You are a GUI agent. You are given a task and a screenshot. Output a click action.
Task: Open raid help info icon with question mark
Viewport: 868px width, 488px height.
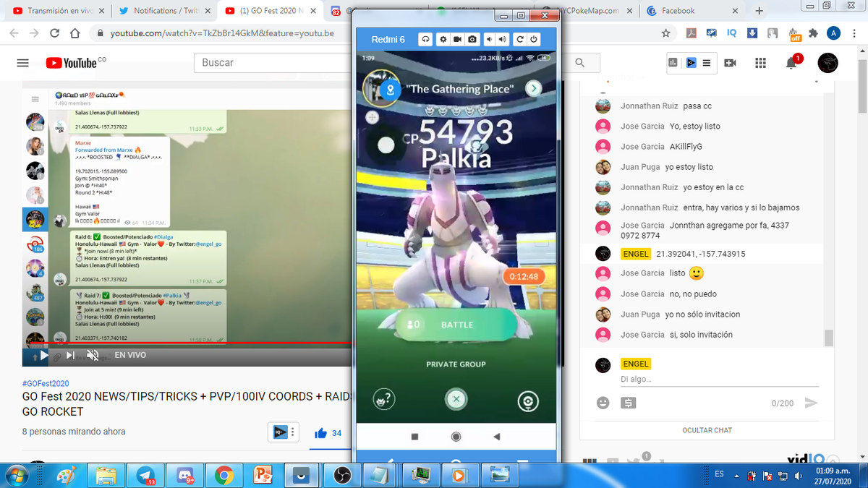[x=384, y=400]
